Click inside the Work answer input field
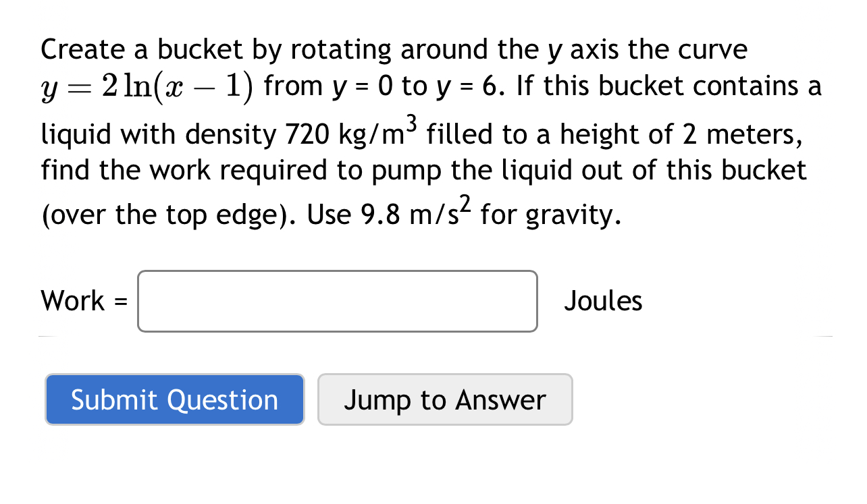This screenshot has width=867, height=504. point(337,301)
